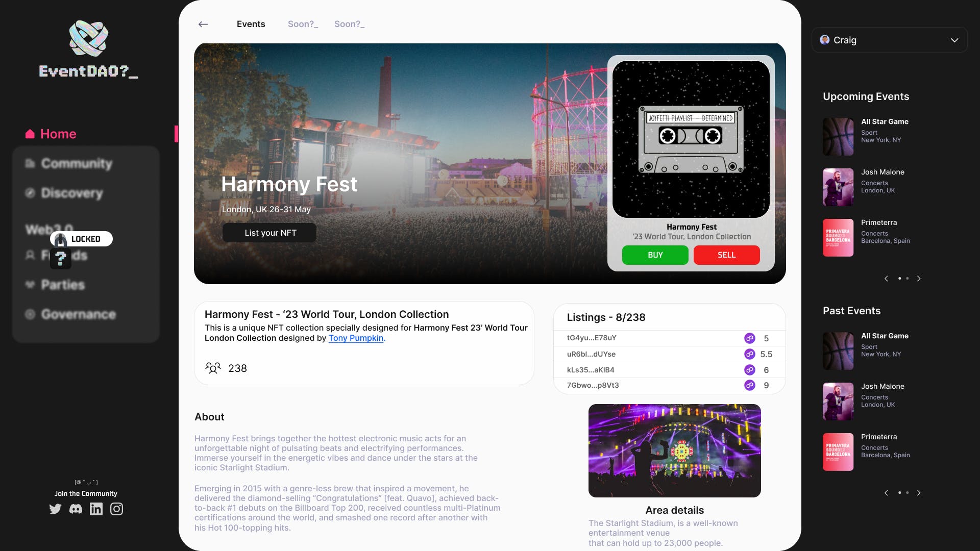The height and width of the screenshot is (551, 980).
Task: Expand the Craig user profile dropdown
Action: point(956,40)
